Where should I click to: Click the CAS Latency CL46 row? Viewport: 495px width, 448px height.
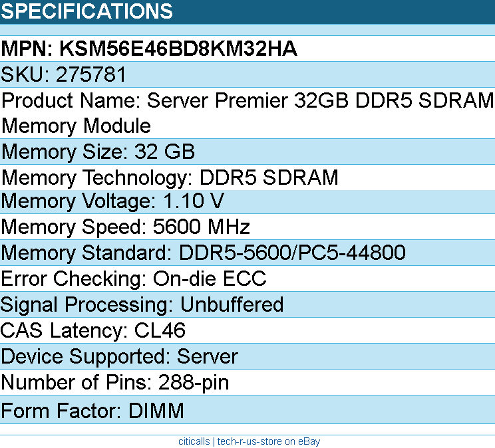click(x=93, y=330)
